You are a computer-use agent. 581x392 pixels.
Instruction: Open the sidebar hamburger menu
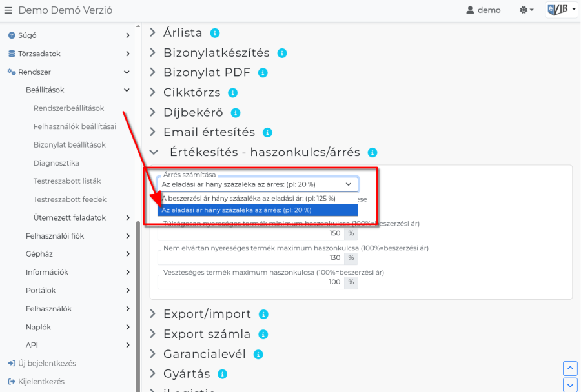tap(9, 10)
